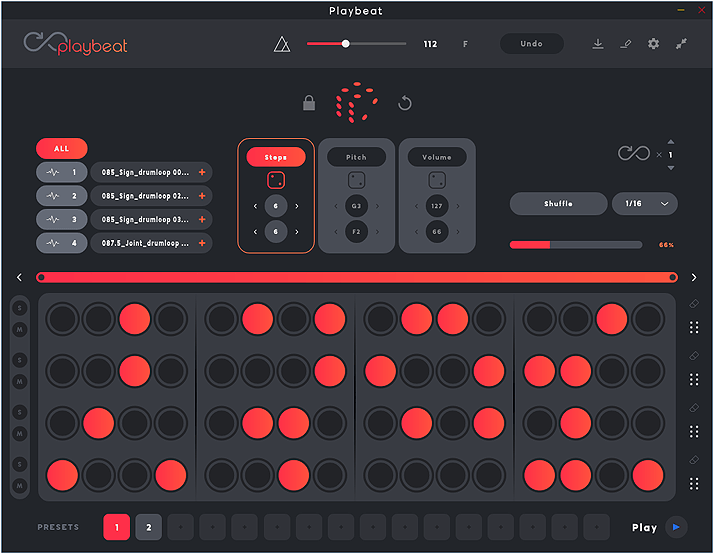Select the Steps tab
Screen dimensions: 713x553
[276, 157]
